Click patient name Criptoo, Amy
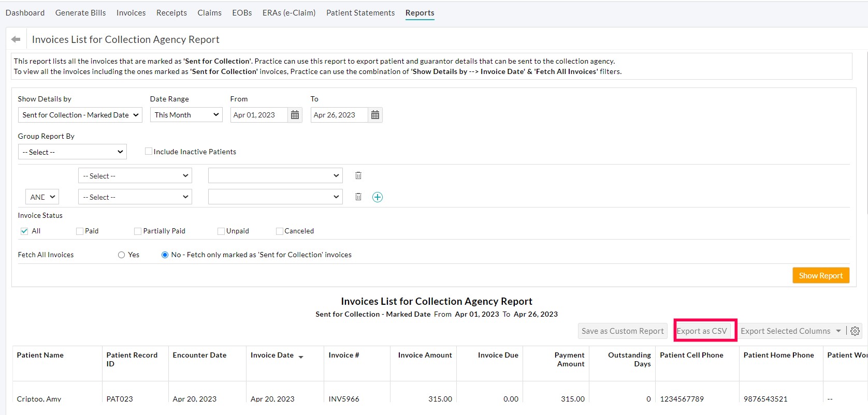 tap(39, 399)
